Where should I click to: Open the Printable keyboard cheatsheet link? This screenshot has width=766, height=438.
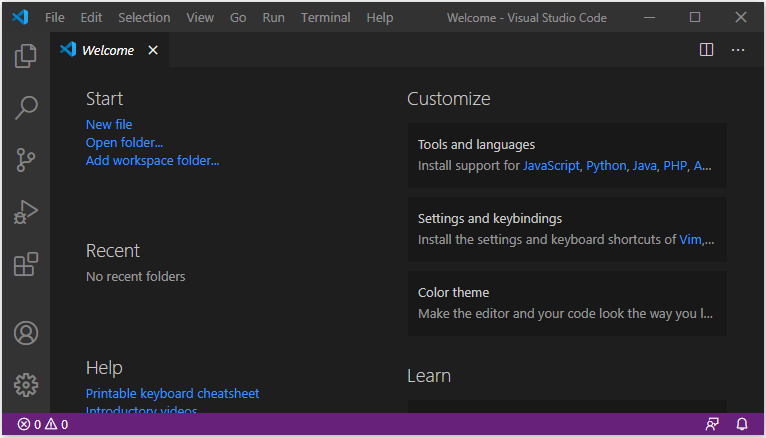pyautogui.click(x=172, y=394)
